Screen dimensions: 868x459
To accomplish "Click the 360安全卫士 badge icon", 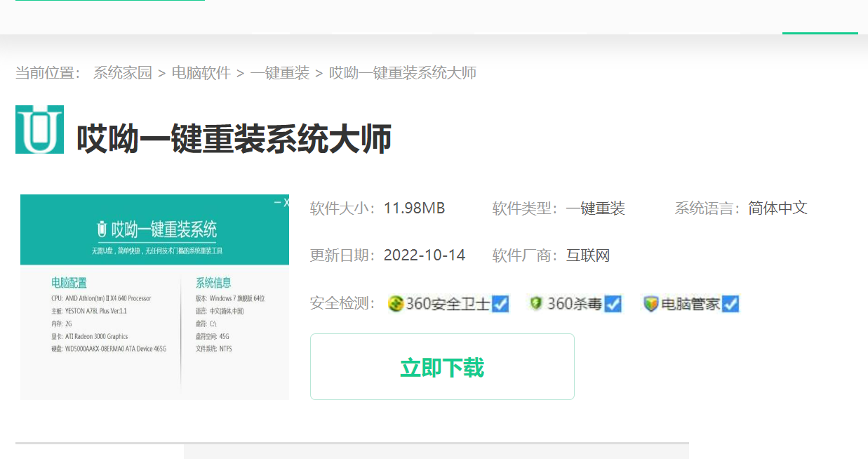I will (x=396, y=304).
